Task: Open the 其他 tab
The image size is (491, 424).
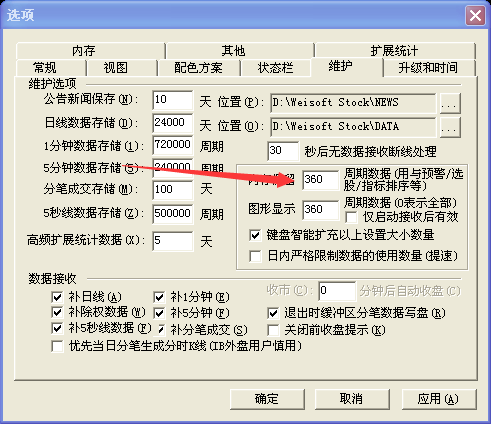Action: (x=240, y=51)
